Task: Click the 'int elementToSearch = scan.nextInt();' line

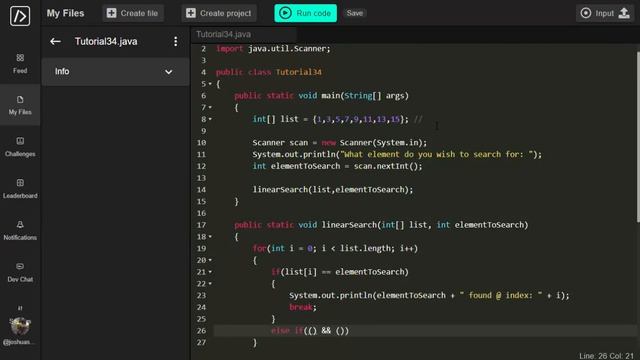Action: [337, 166]
